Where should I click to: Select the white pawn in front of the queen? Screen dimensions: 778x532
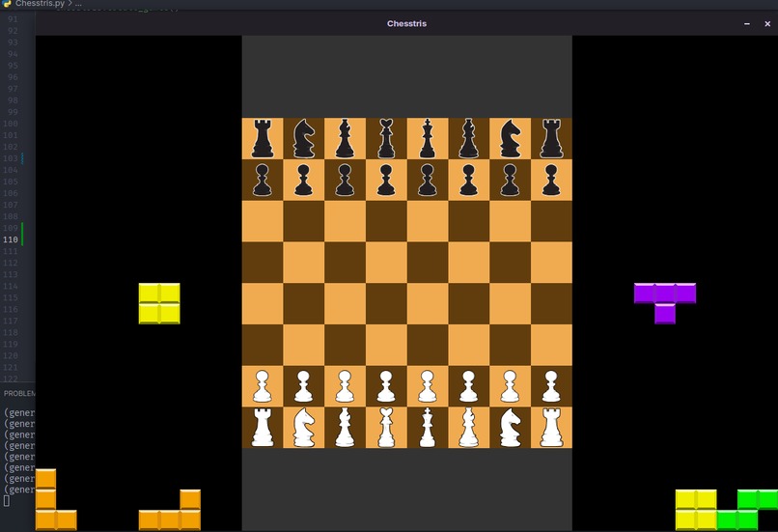pos(386,386)
